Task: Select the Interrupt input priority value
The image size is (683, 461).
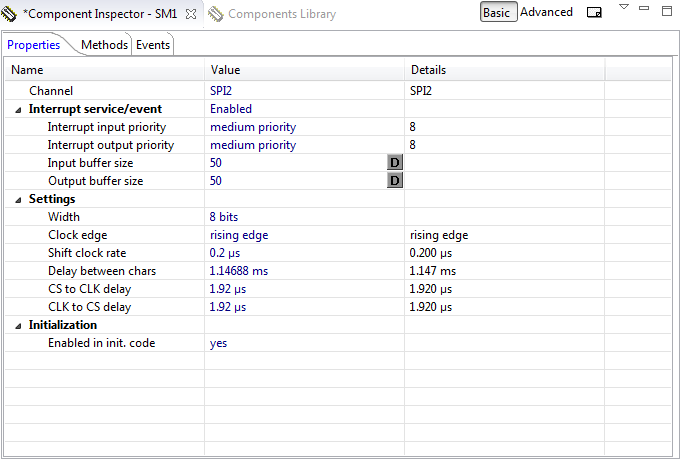Action: [x=253, y=127]
